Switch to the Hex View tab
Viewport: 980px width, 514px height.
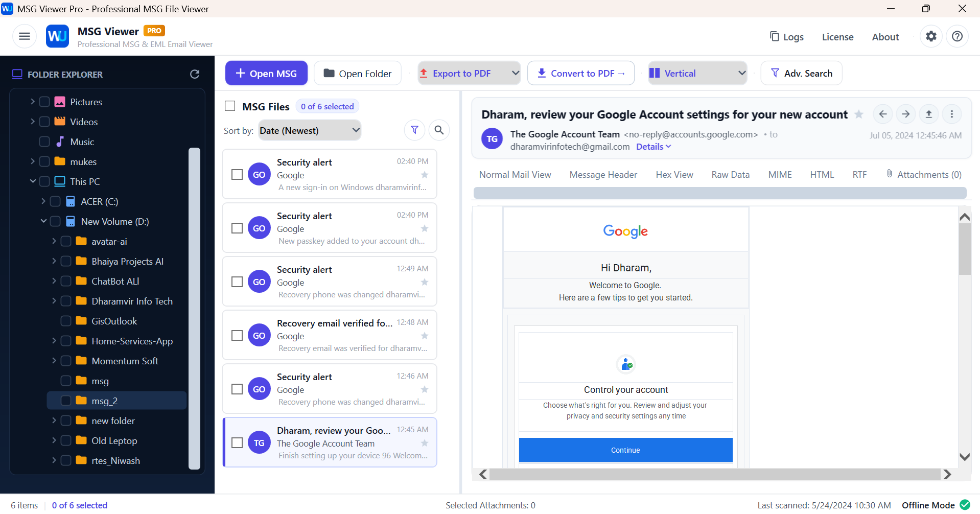(674, 175)
